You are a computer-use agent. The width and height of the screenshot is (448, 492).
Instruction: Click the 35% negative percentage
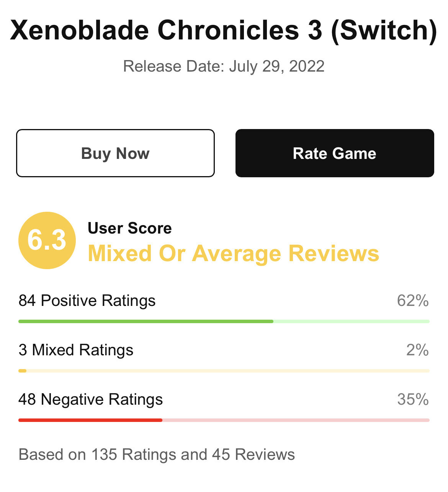tap(413, 400)
